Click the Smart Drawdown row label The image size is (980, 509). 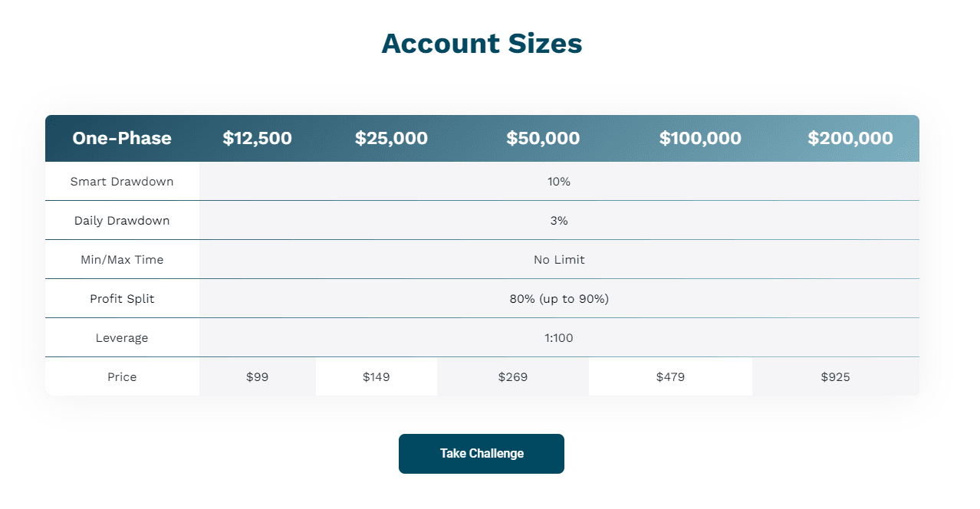point(122,182)
